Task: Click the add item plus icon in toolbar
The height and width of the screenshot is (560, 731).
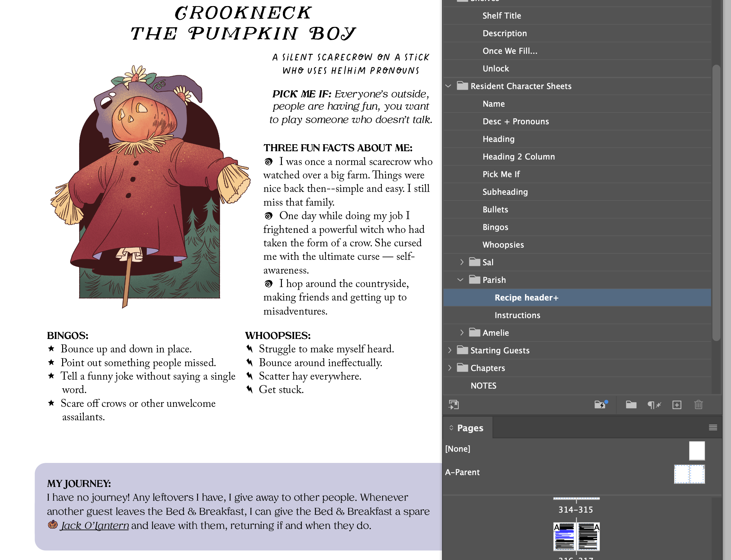Action: pyautogui.click(x=676, y=405)
